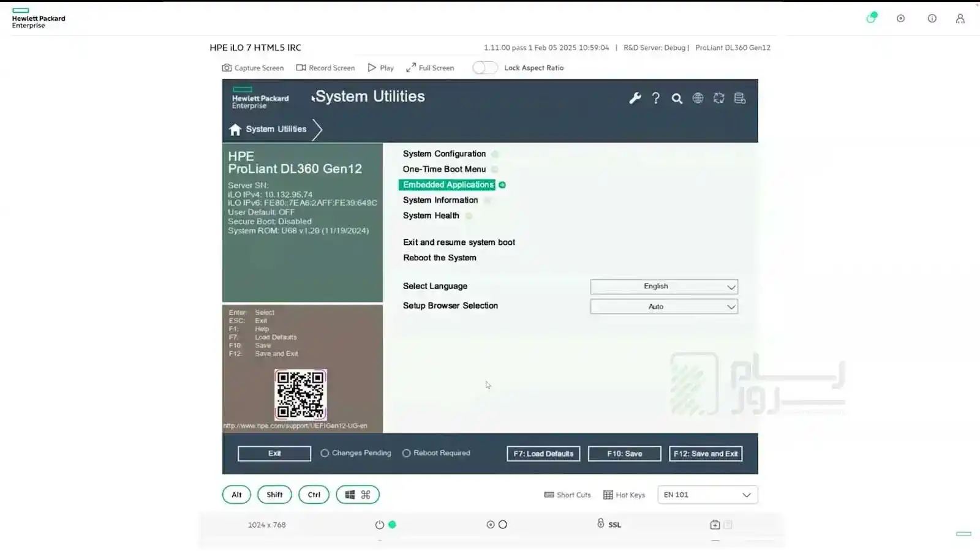Open the EN 101 keyboard layout dropdown
The height and width of the screenshot is (551, 980).
[x=707, y=495]
